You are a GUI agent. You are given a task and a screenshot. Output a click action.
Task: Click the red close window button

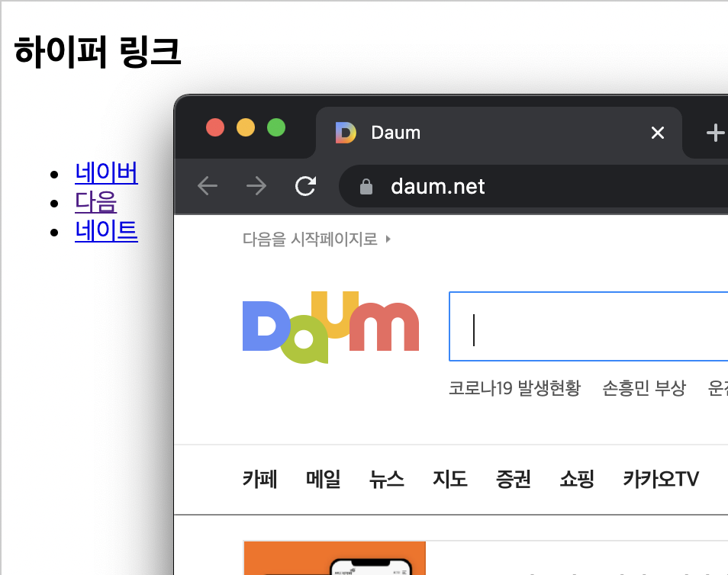(215, 127)
